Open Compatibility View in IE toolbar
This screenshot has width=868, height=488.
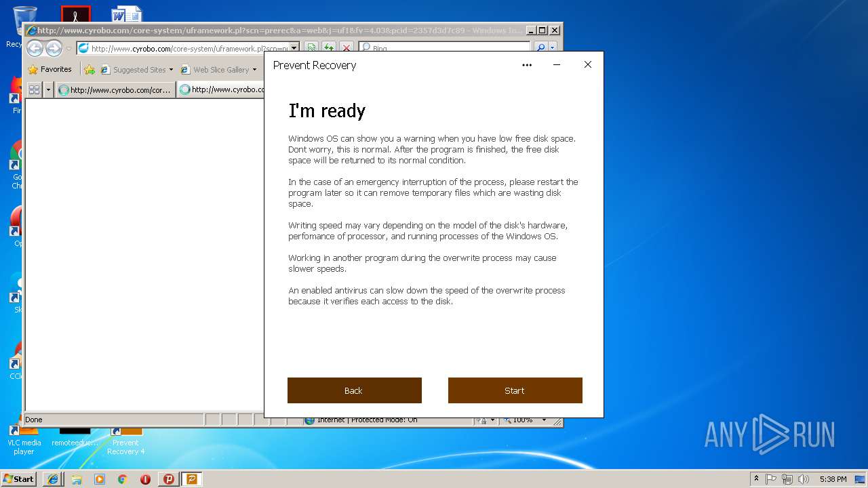tap(311, 48)
